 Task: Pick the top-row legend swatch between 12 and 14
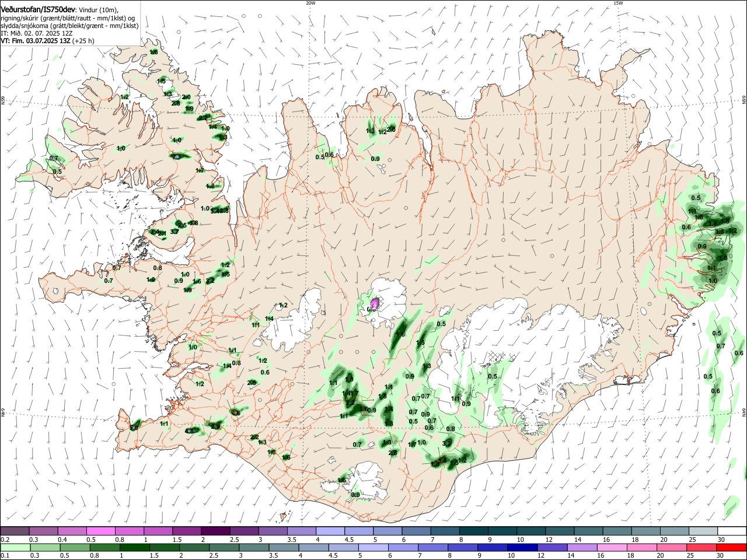(560, 531)
